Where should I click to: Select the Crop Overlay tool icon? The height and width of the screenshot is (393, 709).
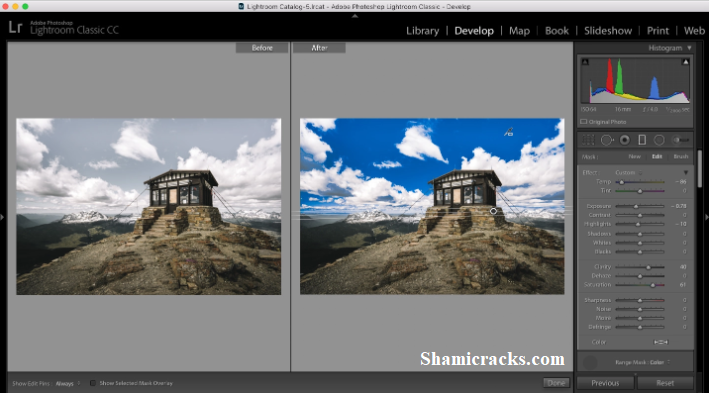tap(588, 140)
